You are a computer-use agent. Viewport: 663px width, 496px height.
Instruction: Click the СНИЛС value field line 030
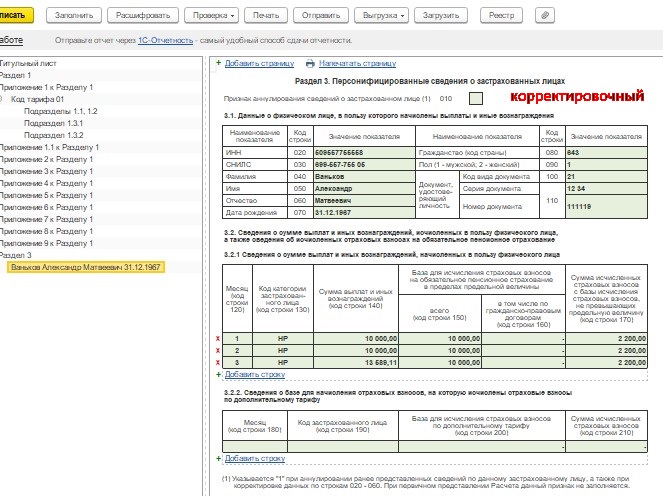pyautogui.click(x=364, y=164)
